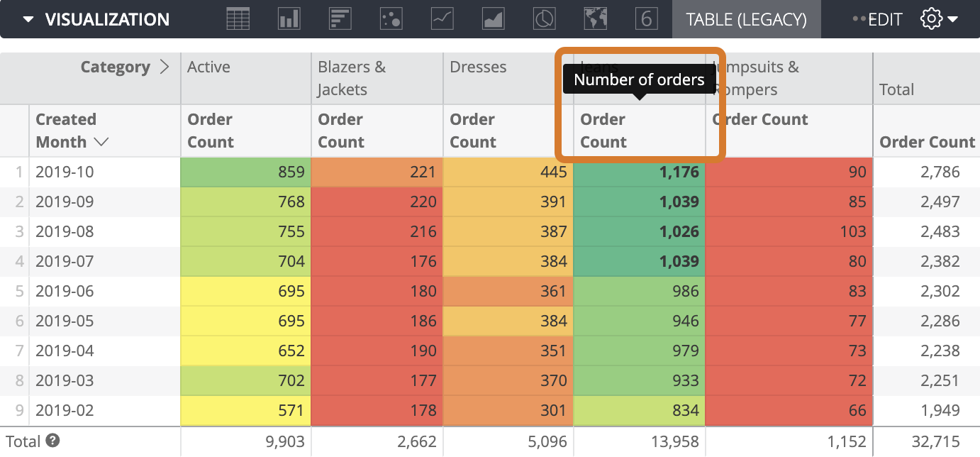Switch to single value visualization

tap(646, 19)
